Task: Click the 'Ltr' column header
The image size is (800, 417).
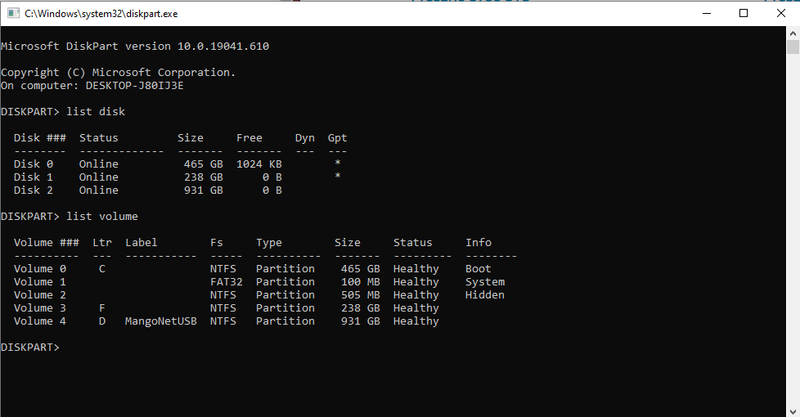Action: pyautogui.click(x=102, y=243)
